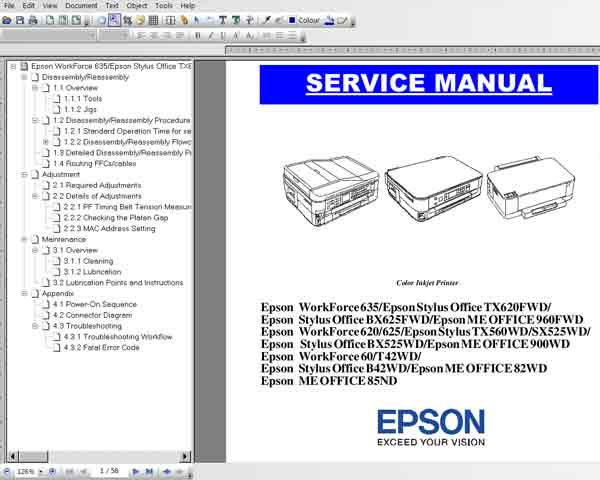The height and width of the screenshot is (480, 600).
Task: Collapse the Adjustment bookmark node
Action: tap(24, 175)
